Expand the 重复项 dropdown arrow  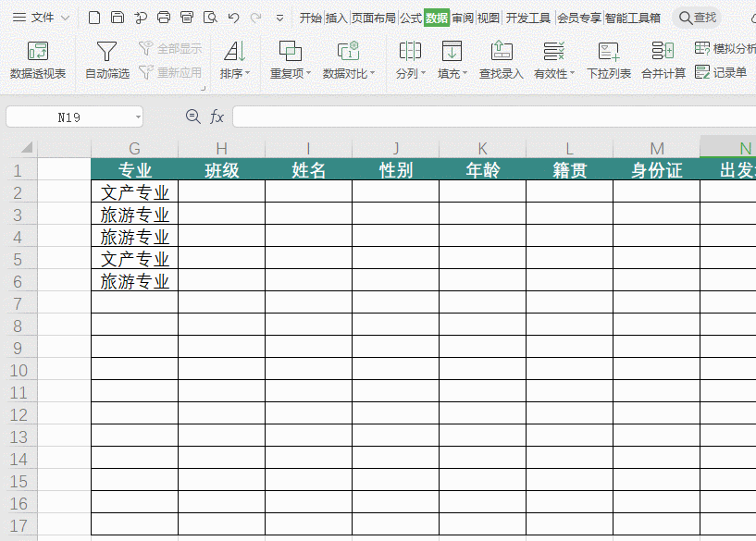308,73
